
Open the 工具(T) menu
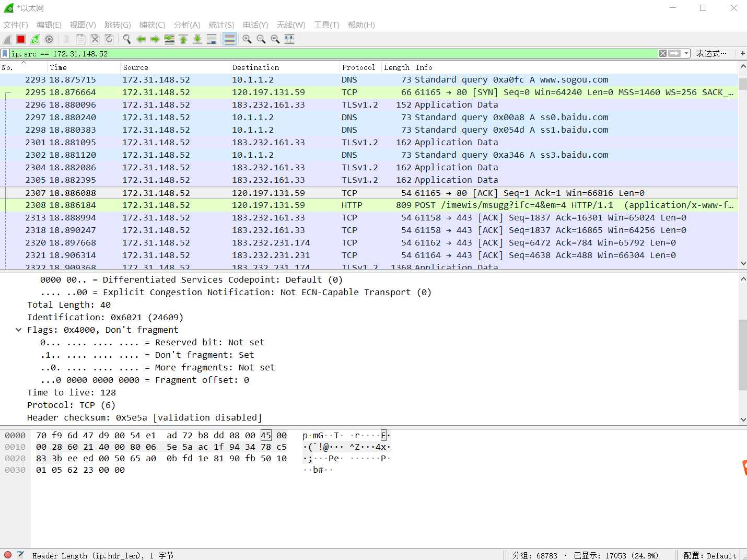(x=326, y=25)
